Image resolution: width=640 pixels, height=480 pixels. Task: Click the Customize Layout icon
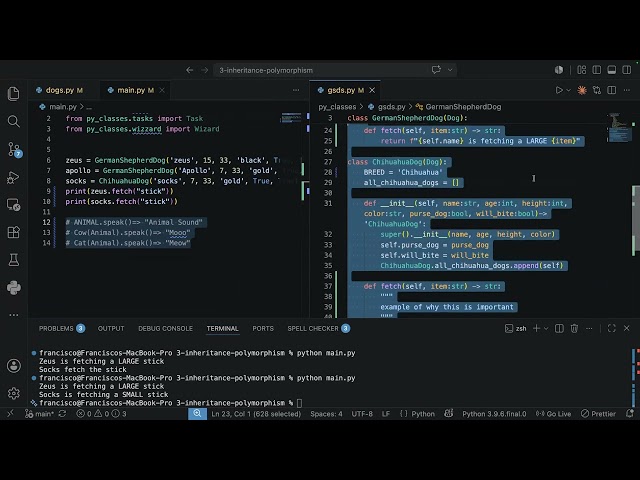click(582, 70)
